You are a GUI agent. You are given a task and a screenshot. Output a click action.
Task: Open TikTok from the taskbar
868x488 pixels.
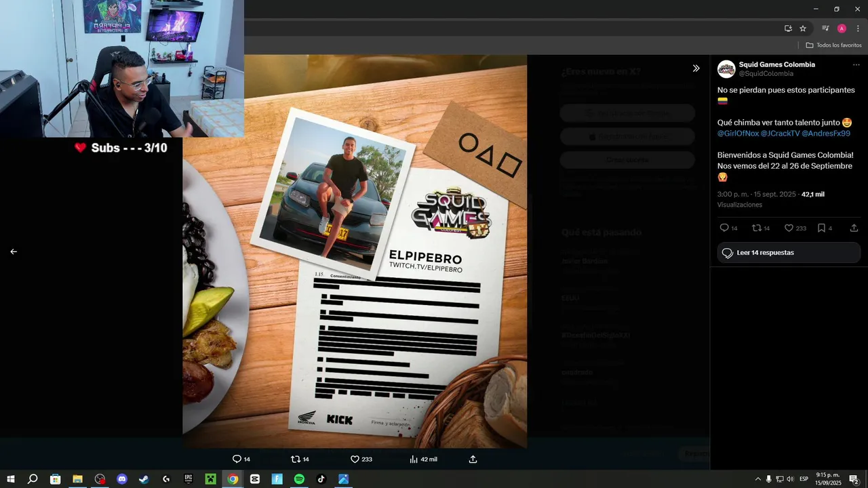[x=321, y=479]
